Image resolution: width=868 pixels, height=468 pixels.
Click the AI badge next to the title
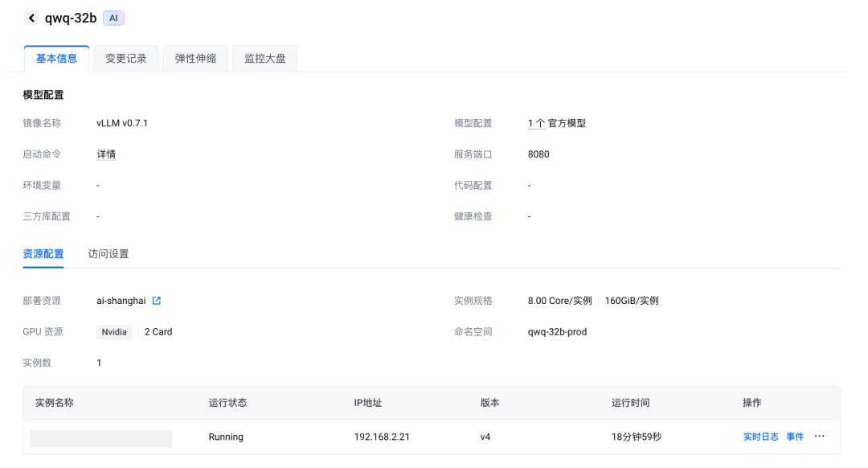pyautogui.click(x=113, y=18)
